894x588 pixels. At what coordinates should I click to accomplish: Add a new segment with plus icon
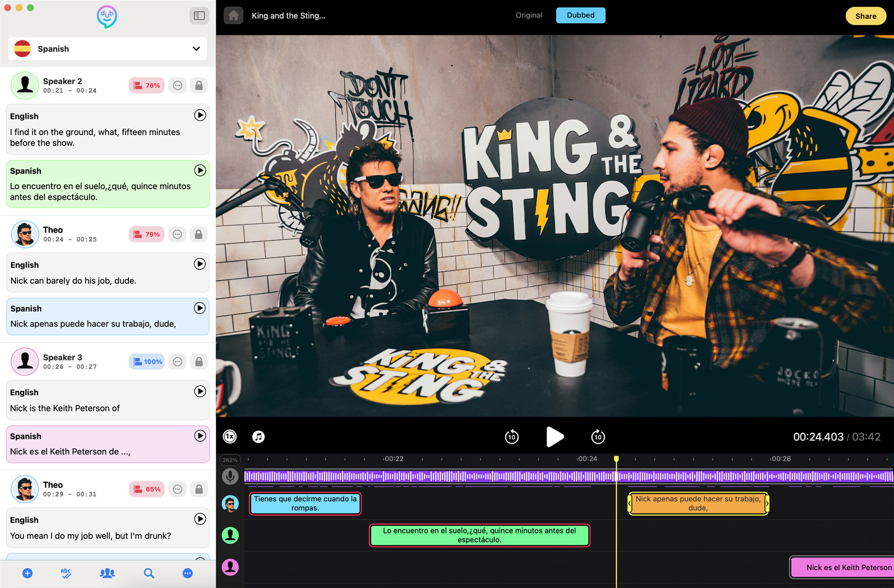tap(28, 573)
